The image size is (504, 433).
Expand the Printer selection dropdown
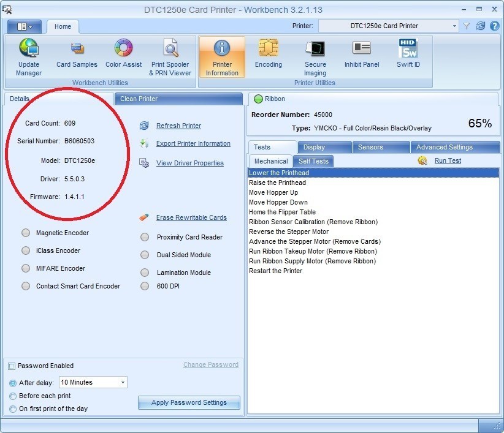pos(454,26)
